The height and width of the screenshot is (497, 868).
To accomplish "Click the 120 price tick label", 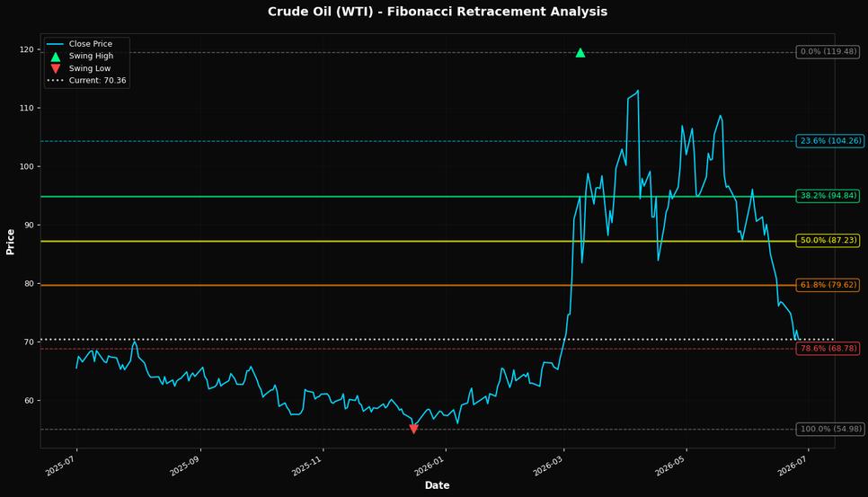I will coord(27,49).
